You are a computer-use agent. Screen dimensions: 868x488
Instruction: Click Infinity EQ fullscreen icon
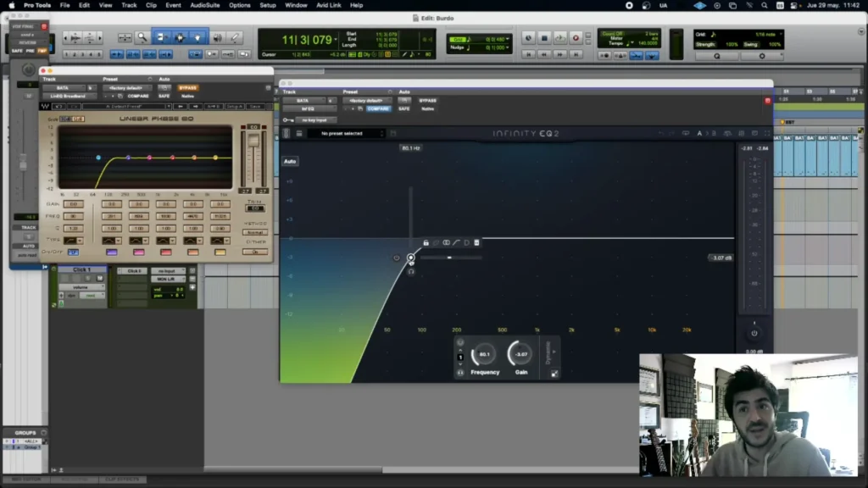767,133
